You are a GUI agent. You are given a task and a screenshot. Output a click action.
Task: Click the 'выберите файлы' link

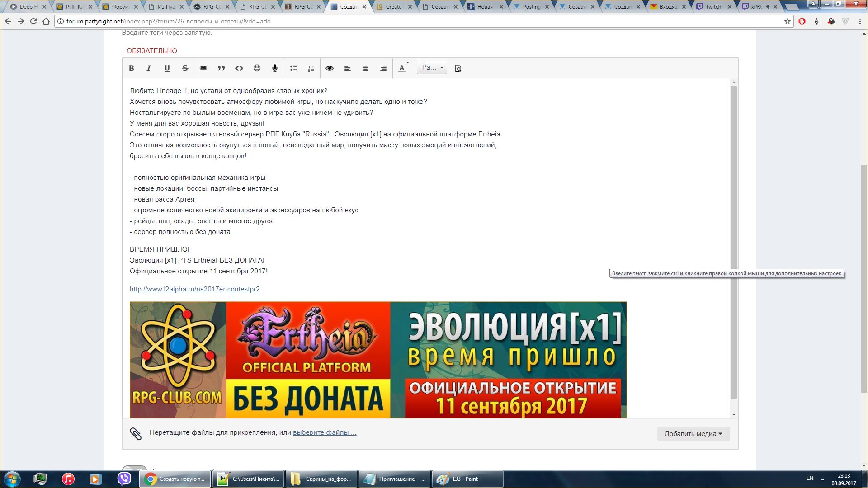click(x=325, y=432)
